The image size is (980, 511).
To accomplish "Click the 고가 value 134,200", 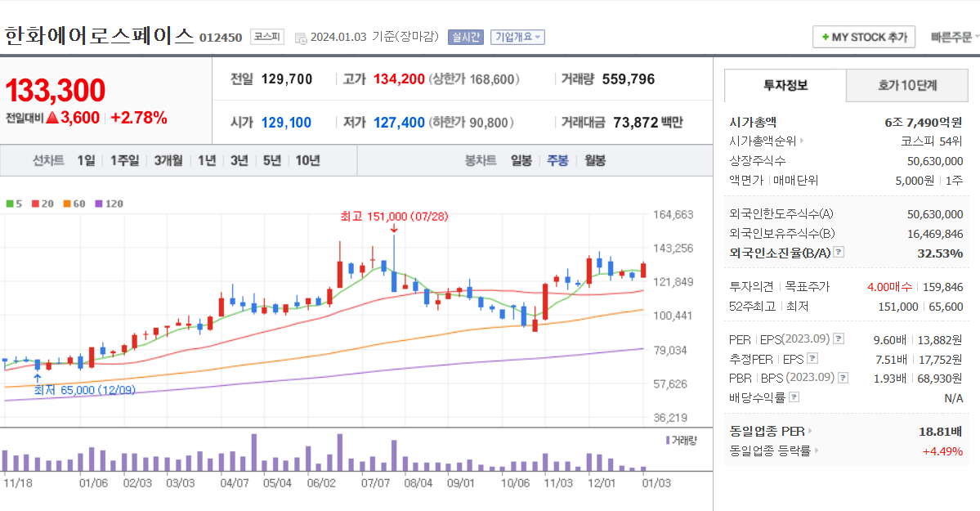I will [399, 79].
